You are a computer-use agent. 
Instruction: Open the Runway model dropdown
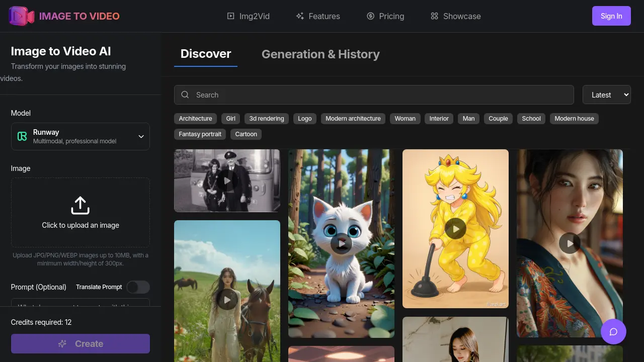coord(80,136)
